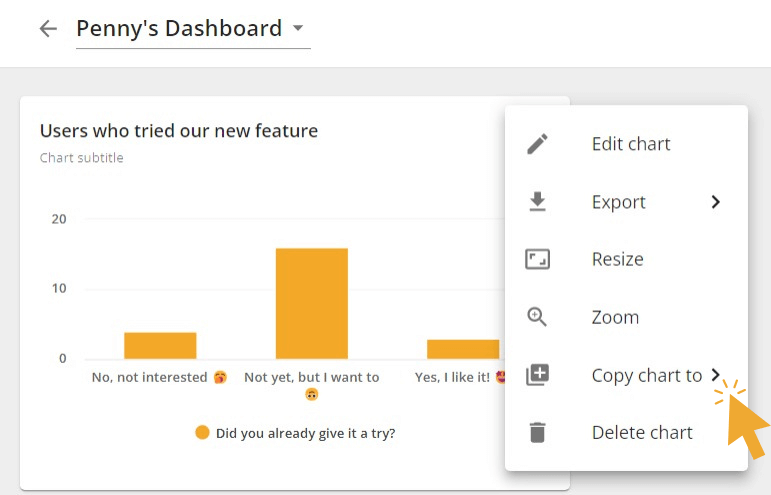Click the resize frame icon
This screenshot has width=771, height=495.
pyautogui.click(x=538, y=260)
